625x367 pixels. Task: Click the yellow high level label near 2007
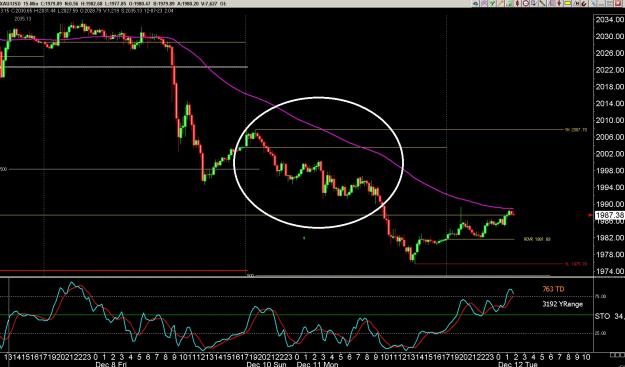(x=576, y=130)
